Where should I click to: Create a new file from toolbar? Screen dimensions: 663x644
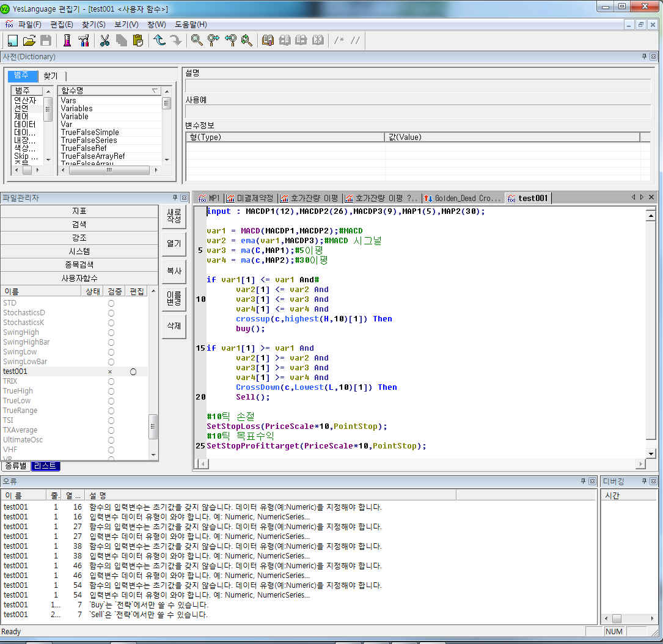click(12, 40)
